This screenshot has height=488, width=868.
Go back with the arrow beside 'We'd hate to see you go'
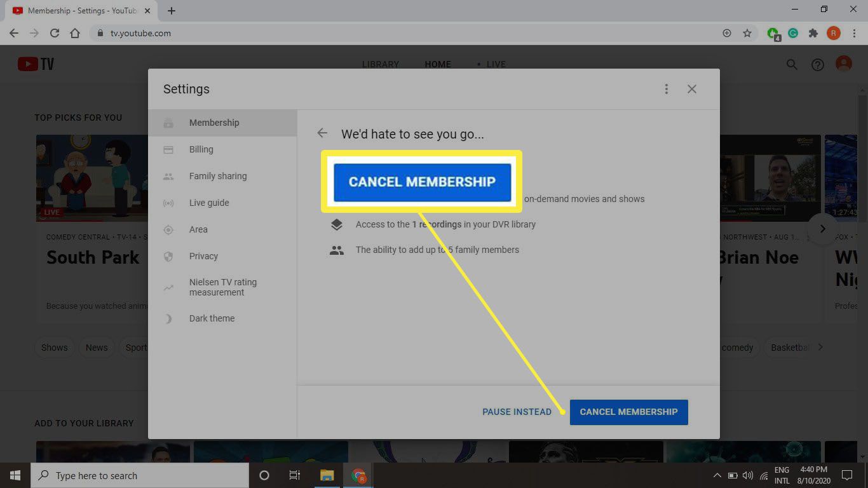[x=322, y=133]
